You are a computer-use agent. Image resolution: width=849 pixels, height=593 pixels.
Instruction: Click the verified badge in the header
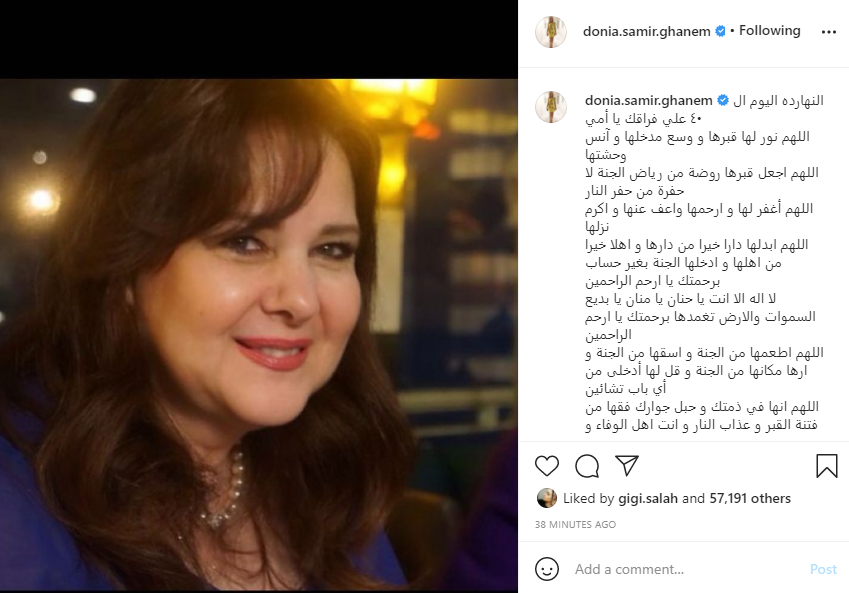(x=720, y=31)
